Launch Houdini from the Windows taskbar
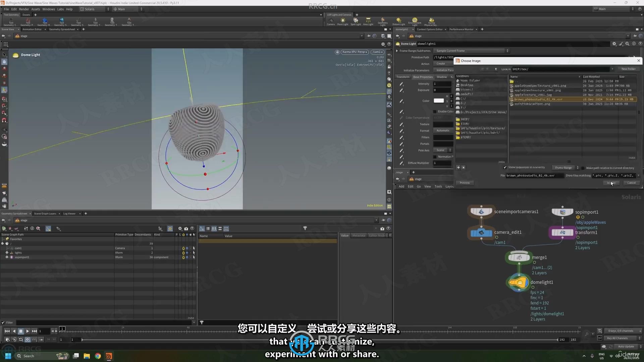The width and height of the screenshot is (644, 362). [109, 356]
